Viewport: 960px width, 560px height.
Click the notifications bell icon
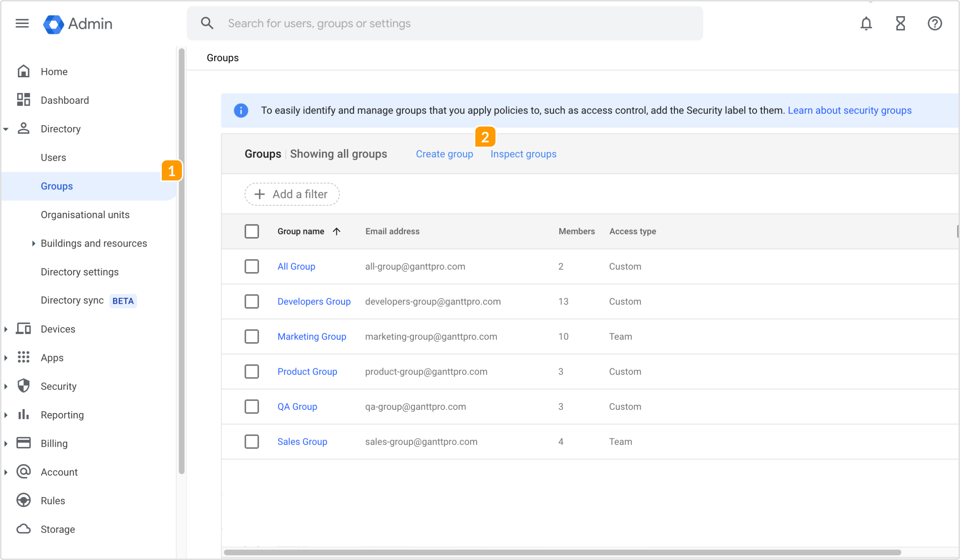(x=866, y=24)
